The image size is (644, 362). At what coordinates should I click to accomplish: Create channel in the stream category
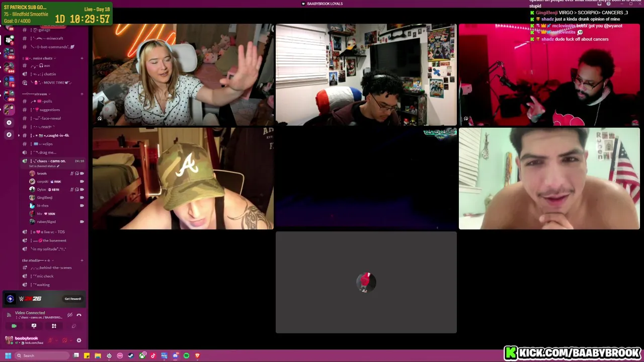pos(82,94)
